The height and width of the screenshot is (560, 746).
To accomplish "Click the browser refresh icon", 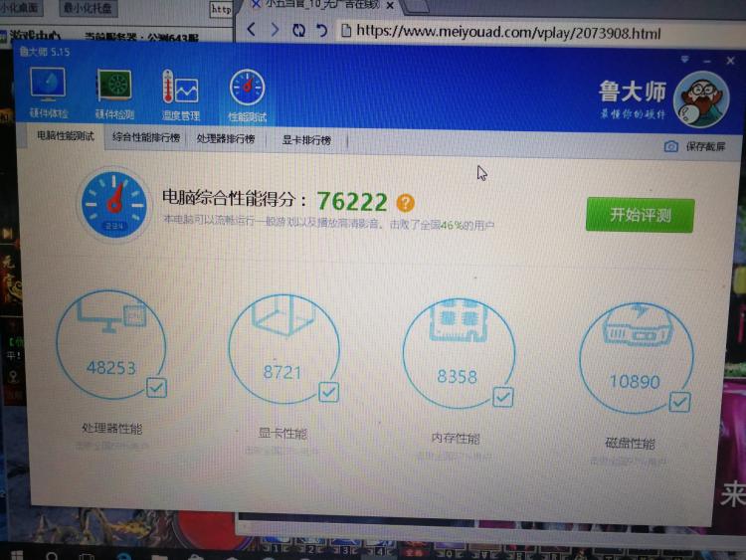I will 298,31.
